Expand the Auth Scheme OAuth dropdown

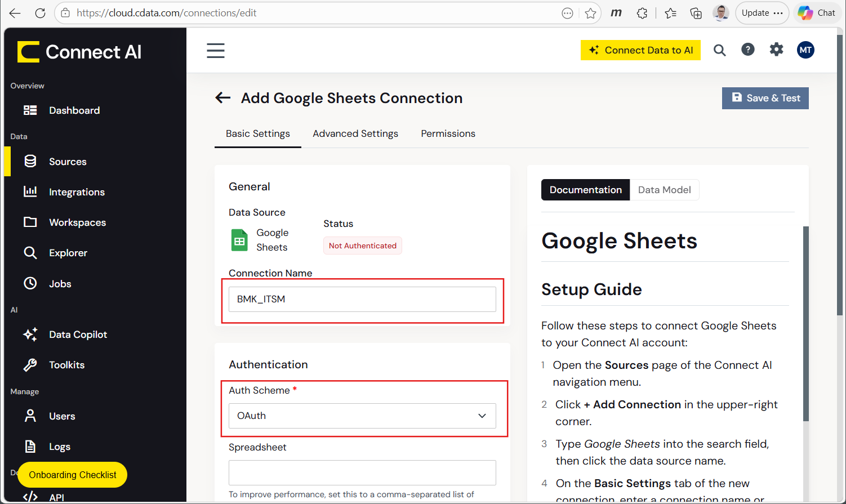click(362, 416)
